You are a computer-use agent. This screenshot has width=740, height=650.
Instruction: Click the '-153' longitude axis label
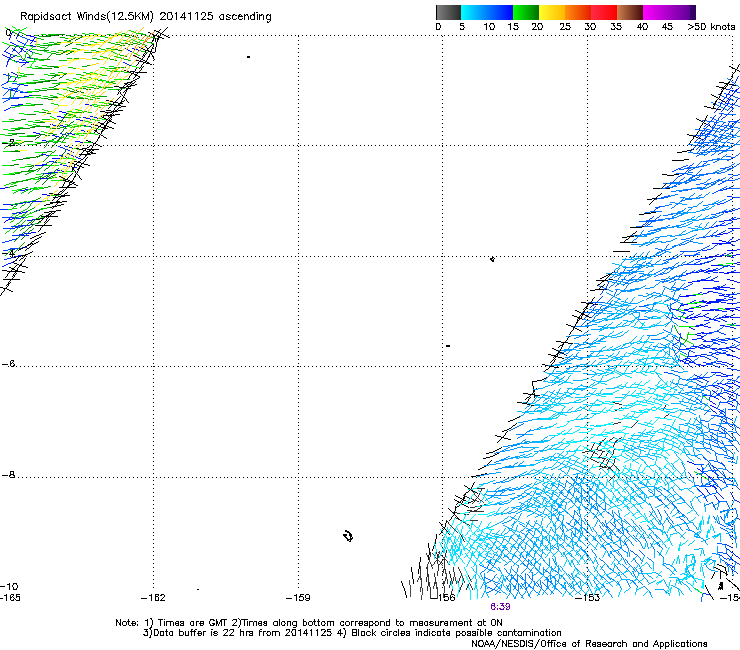click(x=588, y=598)
